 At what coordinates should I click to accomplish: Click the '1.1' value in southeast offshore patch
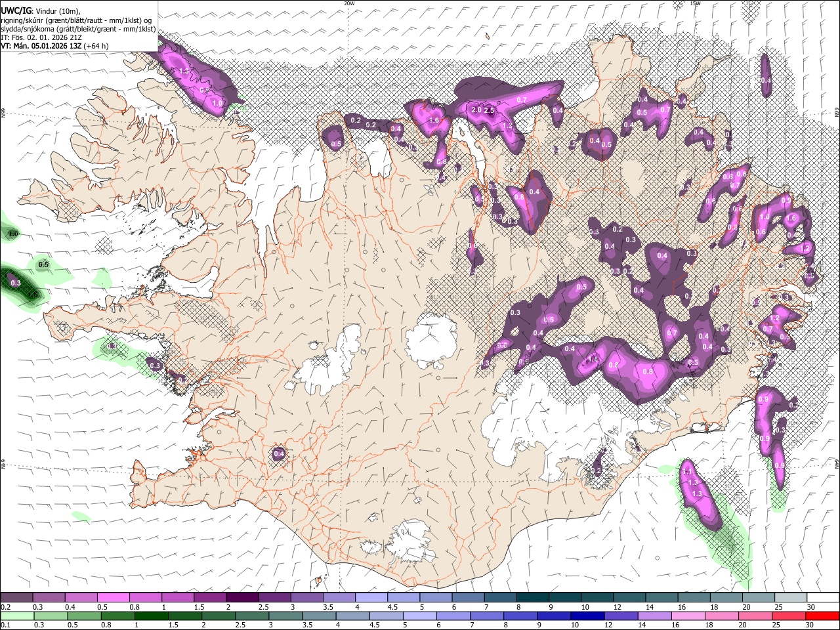click(x=688, y=471)
